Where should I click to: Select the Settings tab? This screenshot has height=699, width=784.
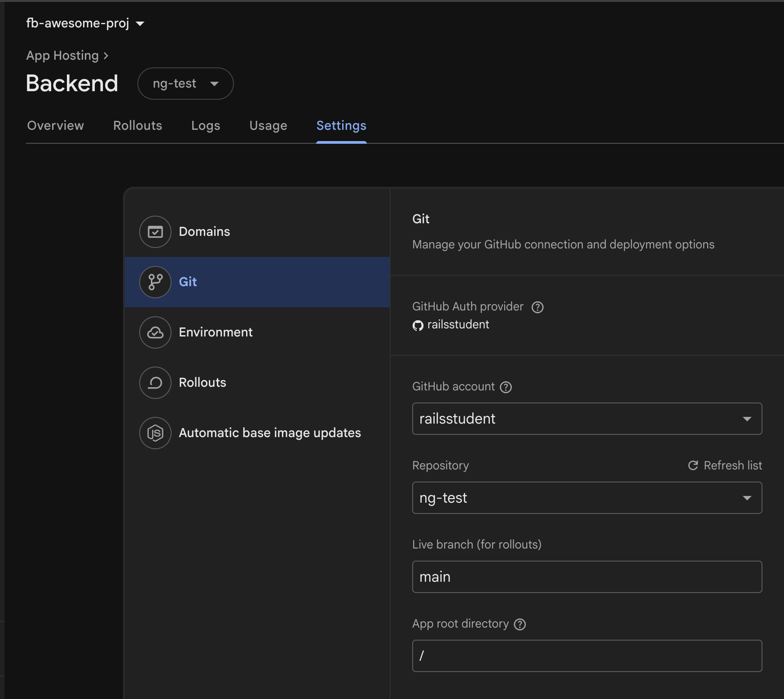tap(341, 125)
